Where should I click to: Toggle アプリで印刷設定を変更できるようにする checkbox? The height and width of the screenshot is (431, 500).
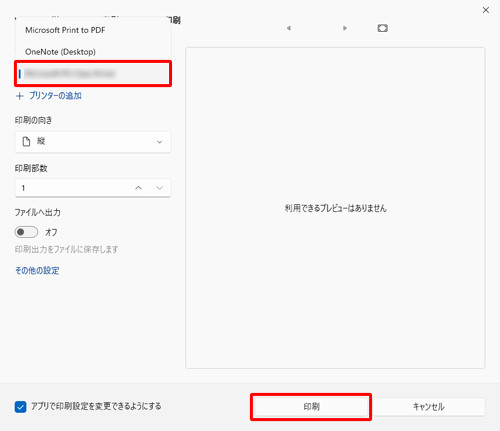click(x=20, y=407)
